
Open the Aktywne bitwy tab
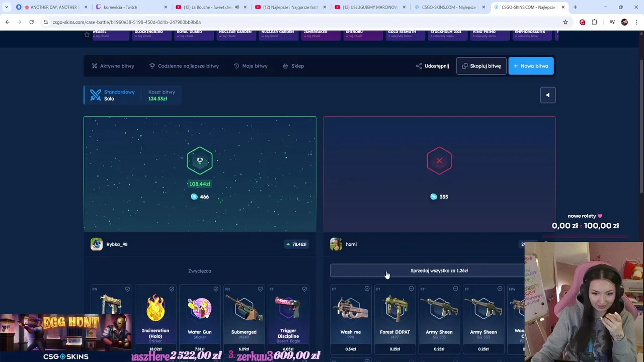[x=113, y=66]
